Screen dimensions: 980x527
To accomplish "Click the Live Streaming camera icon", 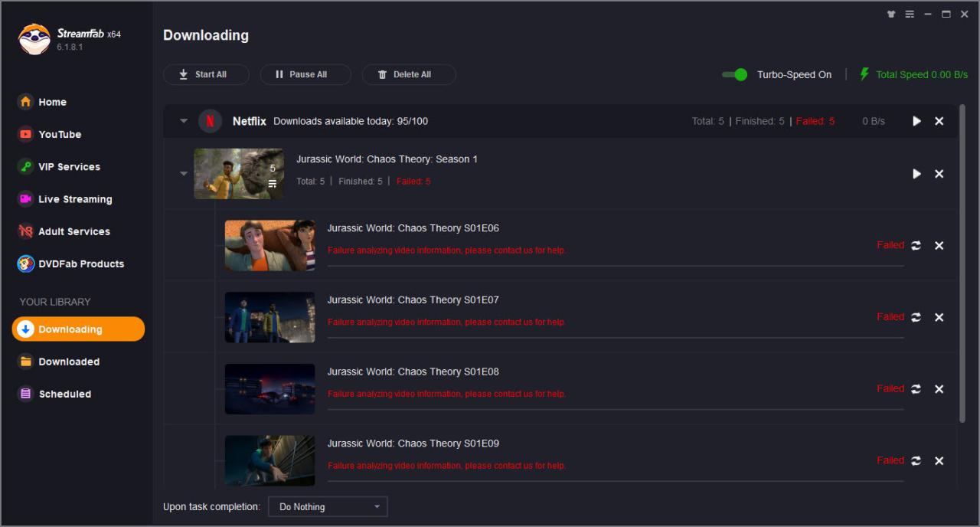I will point(26,199).
